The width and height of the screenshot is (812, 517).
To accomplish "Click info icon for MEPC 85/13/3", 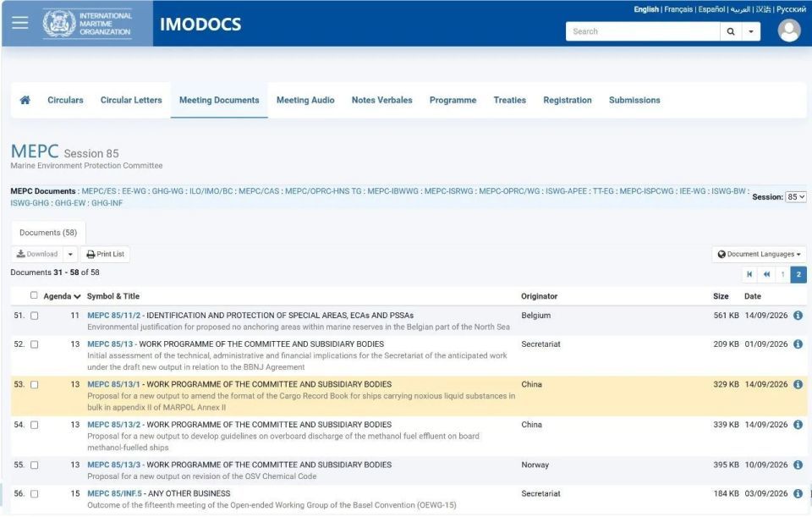I will 798,465.
